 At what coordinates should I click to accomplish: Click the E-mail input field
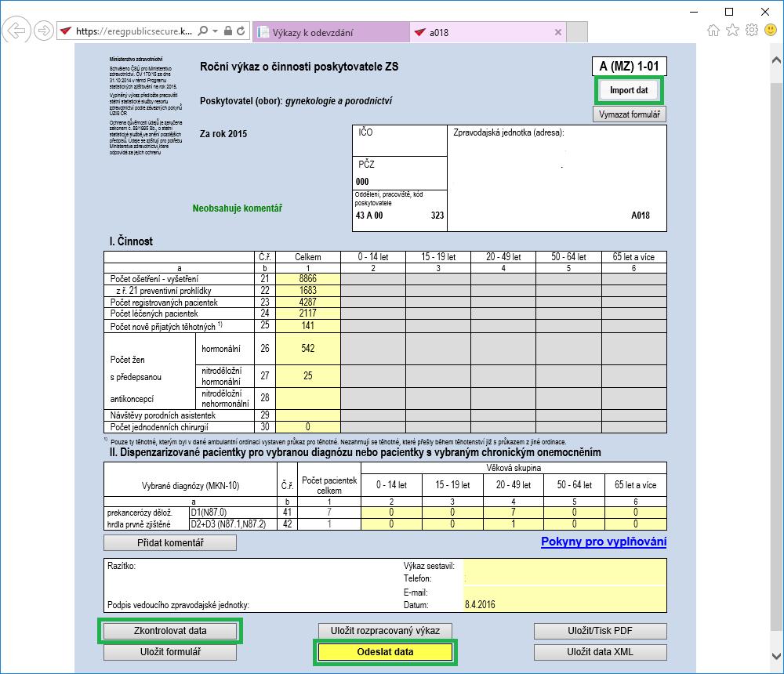click(x=564, y=592)
